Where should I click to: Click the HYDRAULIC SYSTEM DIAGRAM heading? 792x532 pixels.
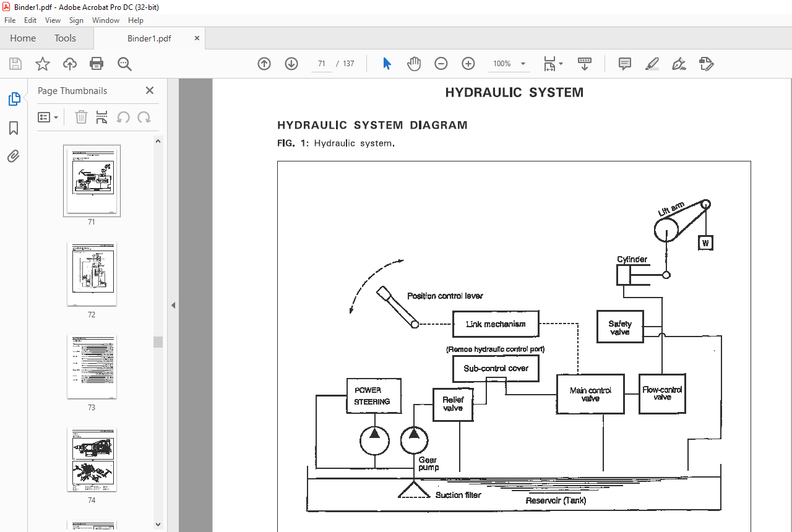(372, 125)
